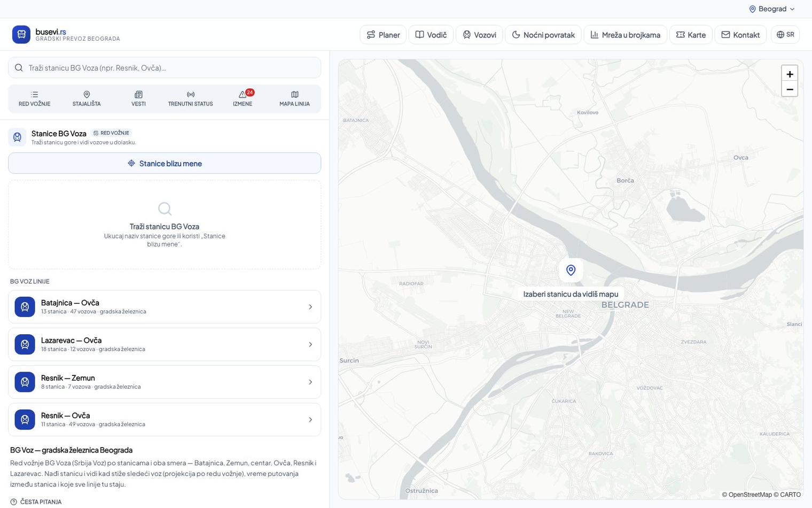Open the Noćni povratak page
The width and height of the screenshot is (812, 508).
pos(543,35)
